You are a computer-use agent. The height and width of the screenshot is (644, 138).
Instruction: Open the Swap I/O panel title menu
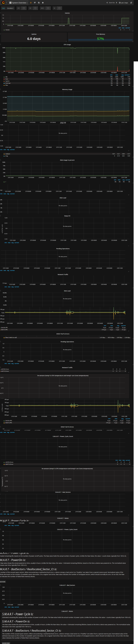67,216
